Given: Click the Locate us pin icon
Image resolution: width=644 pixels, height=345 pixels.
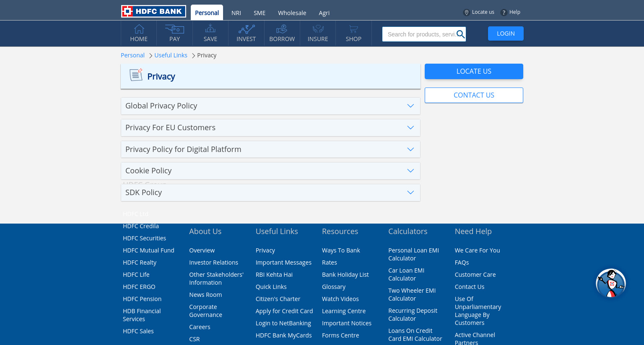Looking at the screenshot, I should 466,13.
